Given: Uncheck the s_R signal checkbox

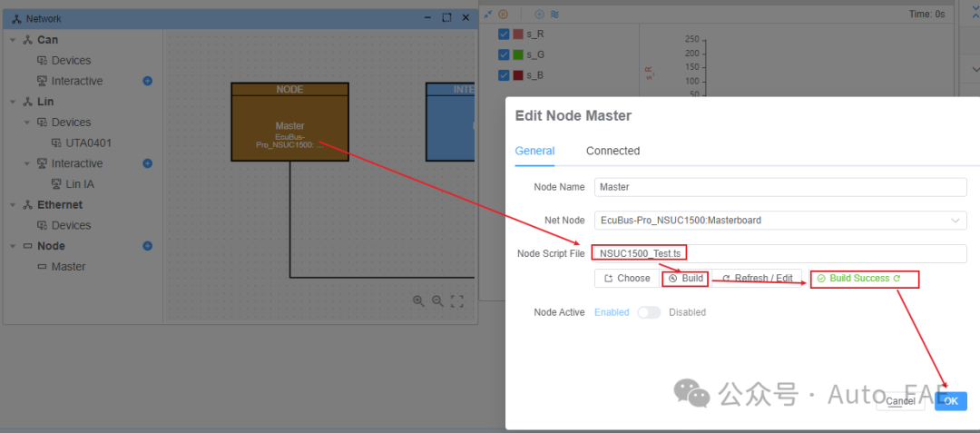Looking at the screenshot, I should (x=504, y=34).
